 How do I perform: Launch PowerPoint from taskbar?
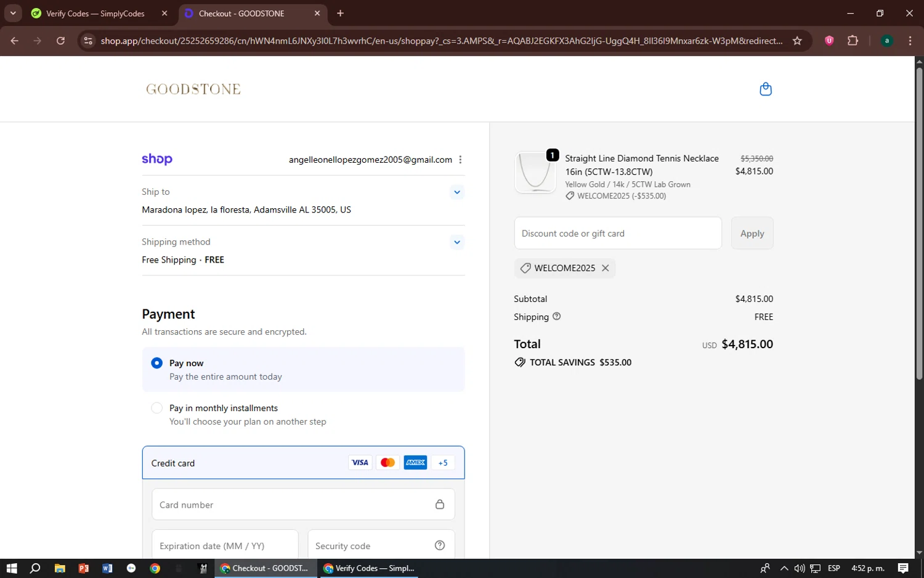pyautogui.click(x=84, y=568)
